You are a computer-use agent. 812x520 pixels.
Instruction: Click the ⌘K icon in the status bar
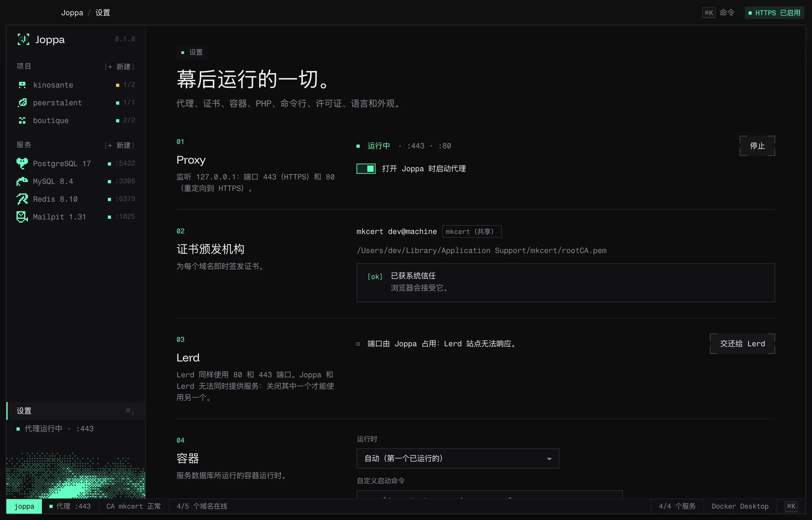click(x=791, y=506)
